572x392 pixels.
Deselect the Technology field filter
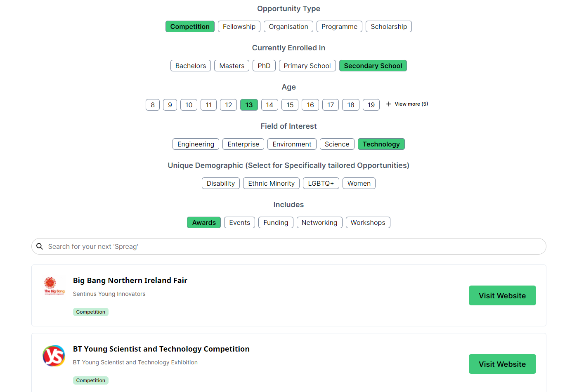click(381, 144)
